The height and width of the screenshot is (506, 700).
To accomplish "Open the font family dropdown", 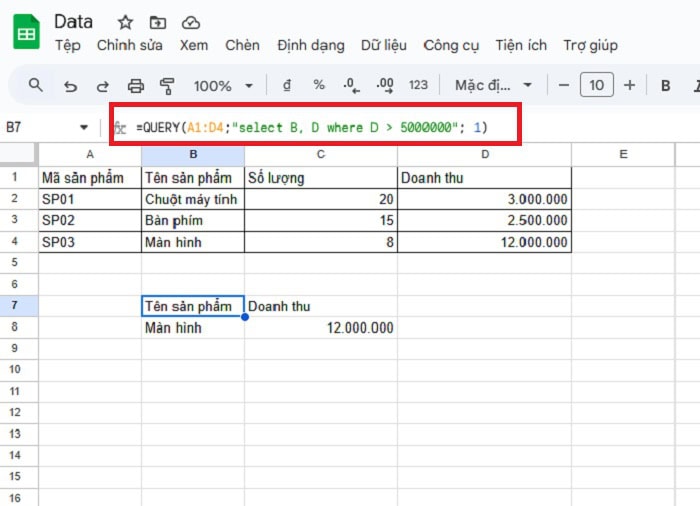I will [x=494, y=86].
